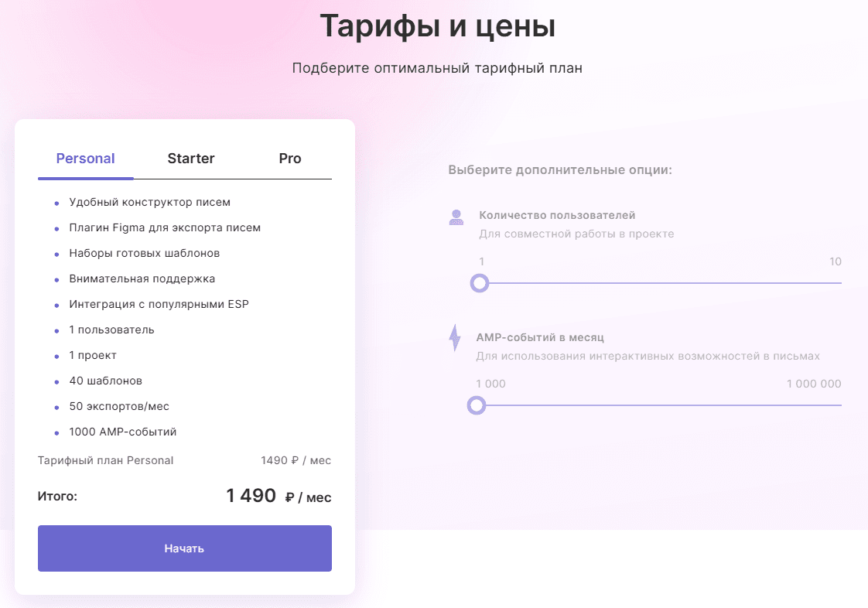This screenshot has height=608, width=868.
Task: Click the Начать button
Action: (x=184, y=548)
